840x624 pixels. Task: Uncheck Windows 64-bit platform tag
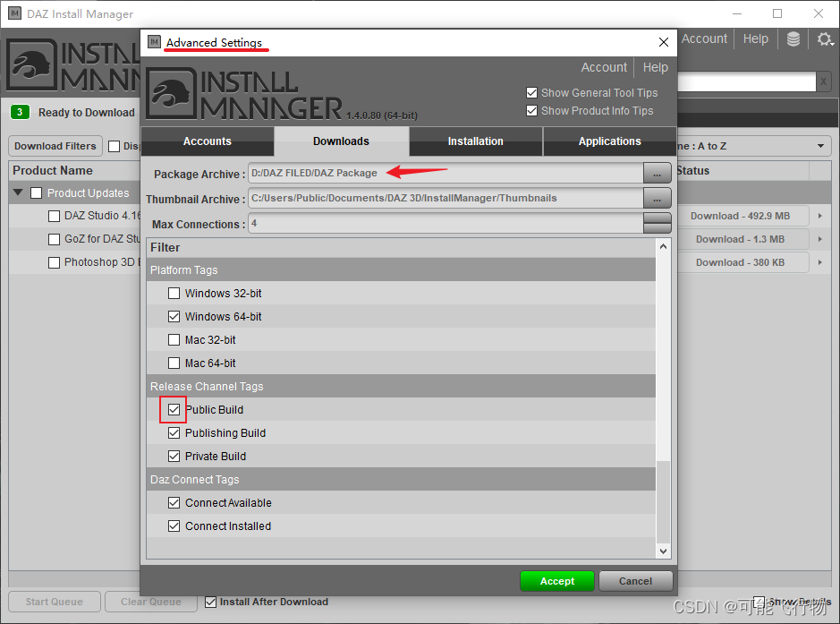pos(174,316)
